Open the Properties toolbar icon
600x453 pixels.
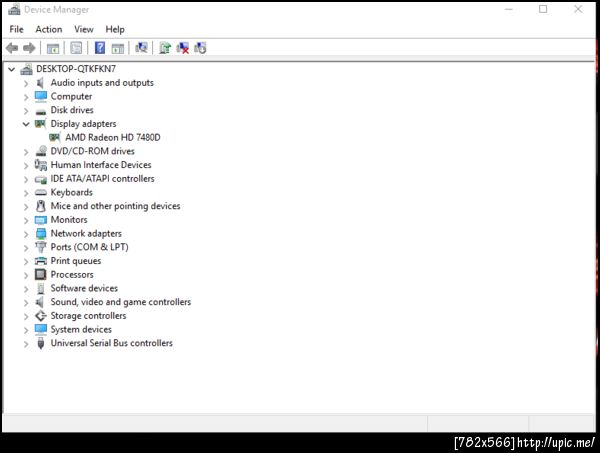pyautogui.click(x=76, y=48)
